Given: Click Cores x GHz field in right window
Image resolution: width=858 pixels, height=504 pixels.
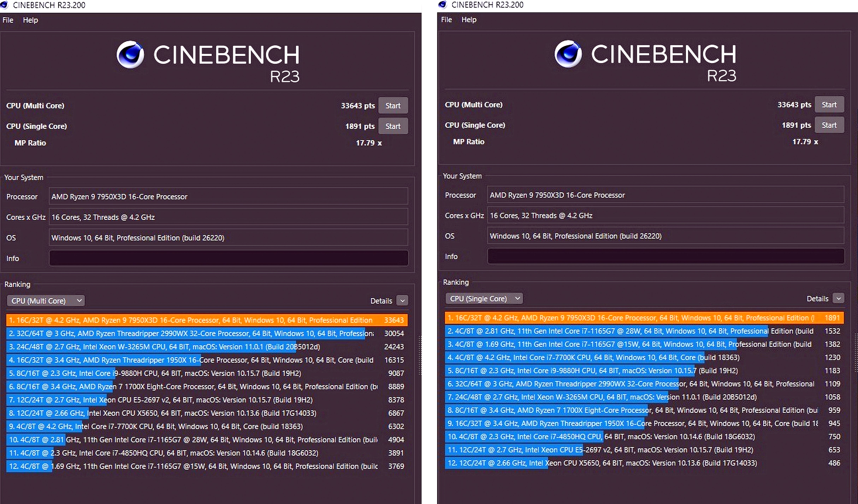Looking at the screenshot, I should click(x=666, y=215).
